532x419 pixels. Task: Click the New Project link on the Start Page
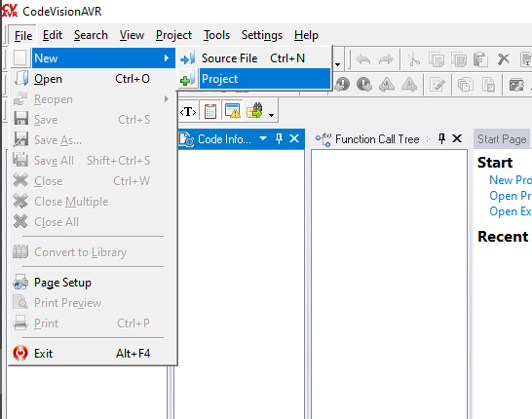[510, 180]
